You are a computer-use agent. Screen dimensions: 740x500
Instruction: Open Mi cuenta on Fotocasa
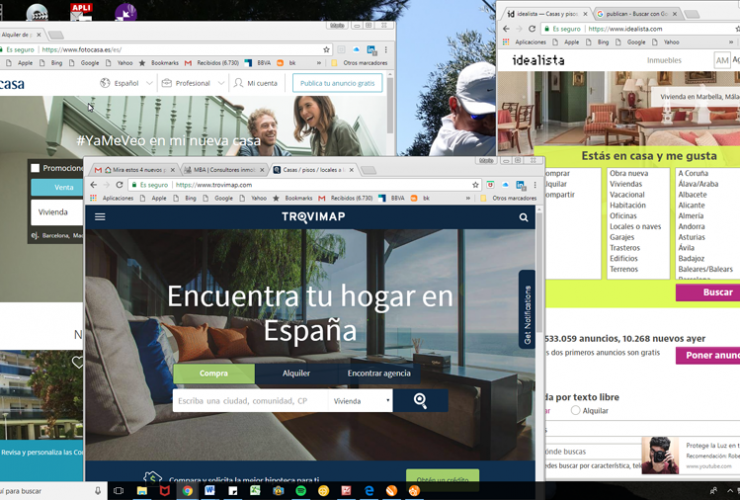tap(255, 83)
